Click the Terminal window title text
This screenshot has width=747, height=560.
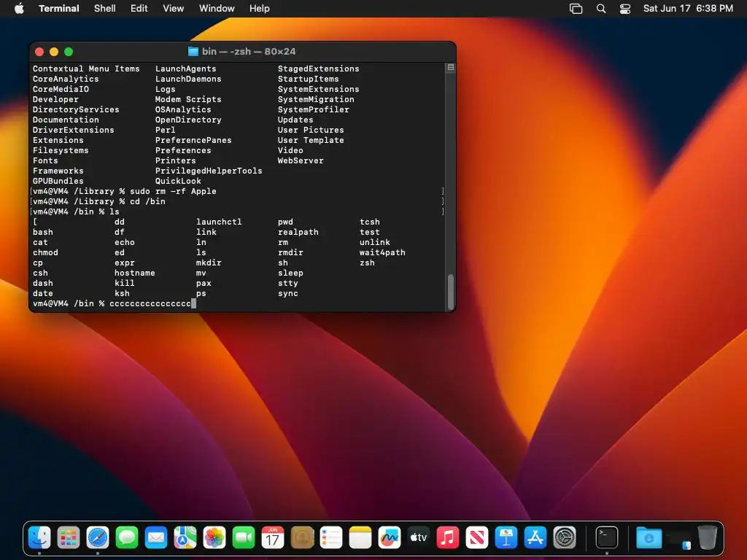point(249,52)
